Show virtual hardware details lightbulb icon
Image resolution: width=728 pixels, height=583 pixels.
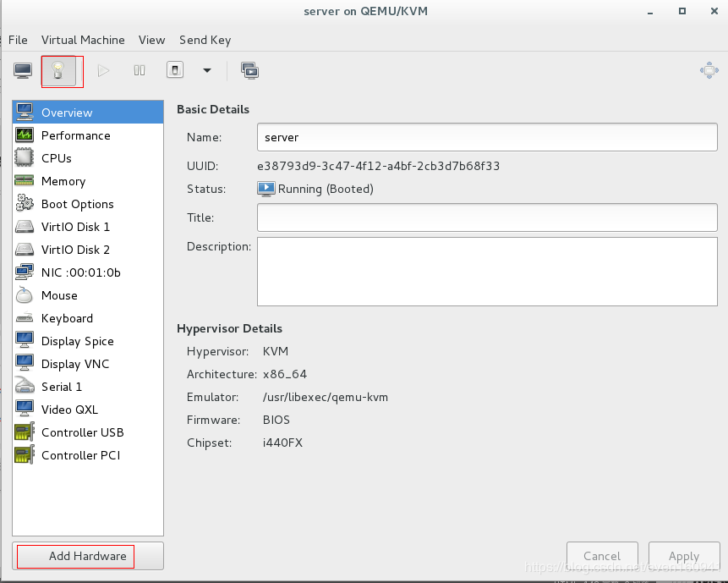[58, 71]
